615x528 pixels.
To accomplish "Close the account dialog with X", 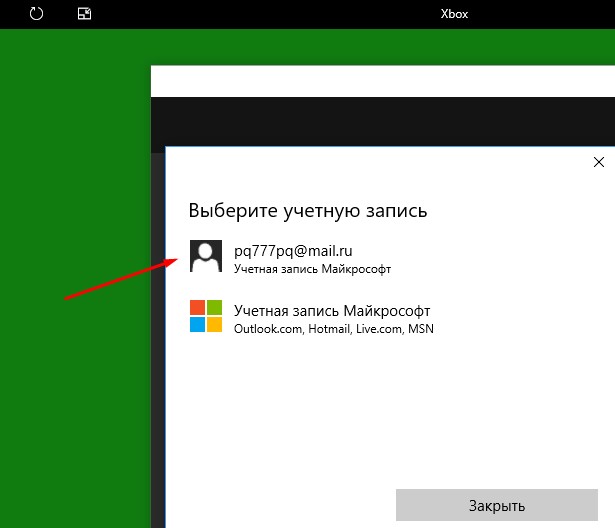I will point(599,162).
